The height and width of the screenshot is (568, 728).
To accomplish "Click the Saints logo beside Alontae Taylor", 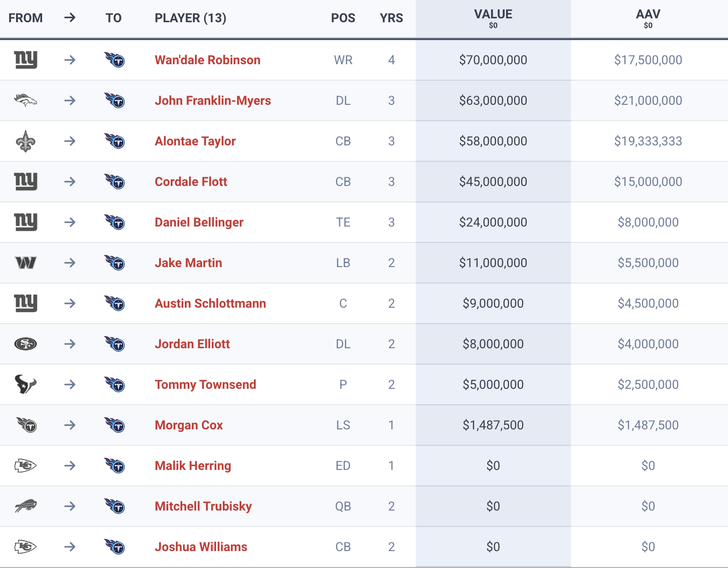I will [26, 141].
